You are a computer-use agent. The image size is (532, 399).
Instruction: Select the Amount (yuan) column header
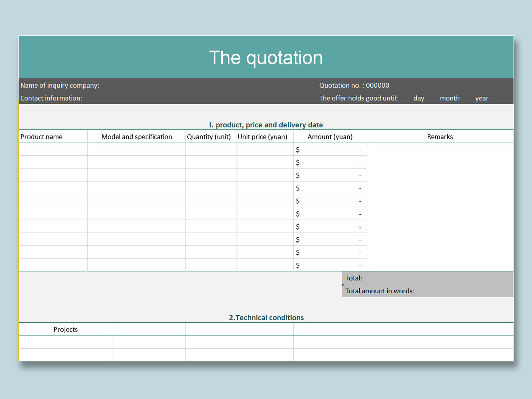click(330, 137)
